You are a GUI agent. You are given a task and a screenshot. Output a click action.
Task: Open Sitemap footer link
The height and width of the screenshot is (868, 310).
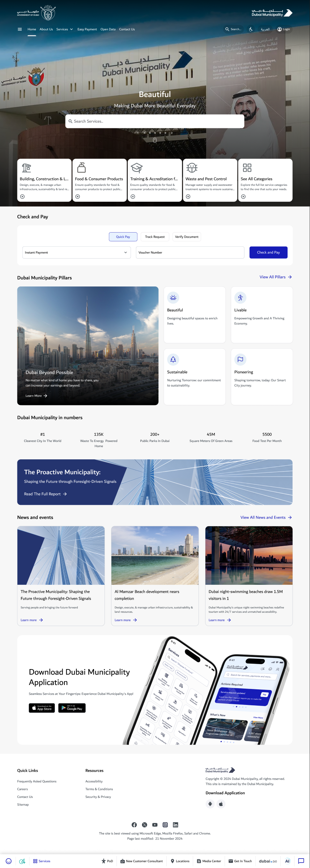click(23, 804)
